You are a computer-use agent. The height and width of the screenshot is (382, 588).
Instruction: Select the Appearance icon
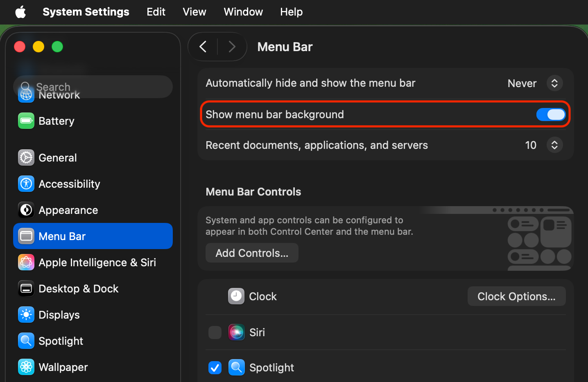coord(26,210)
